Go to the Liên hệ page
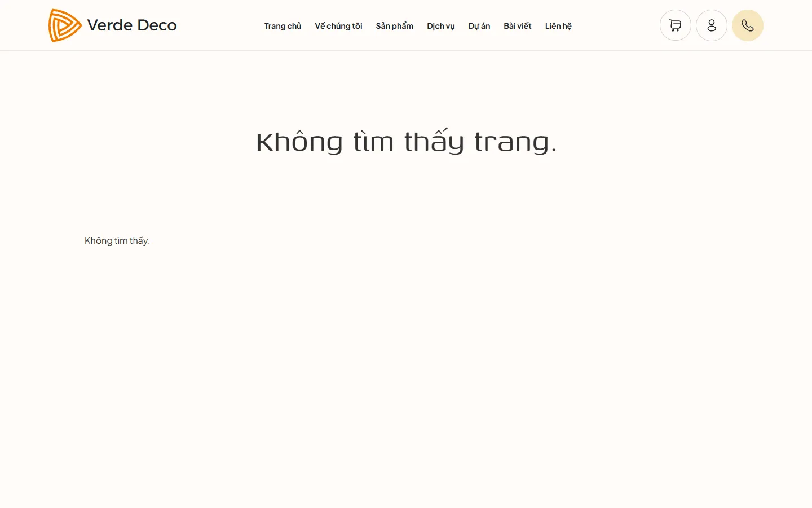 pyautogui.click(x=558, y=25)
